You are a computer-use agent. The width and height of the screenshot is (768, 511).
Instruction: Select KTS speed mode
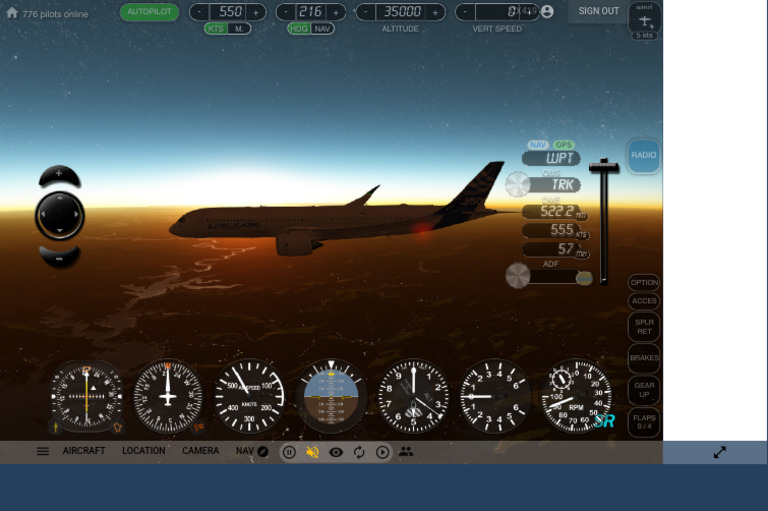216,29
